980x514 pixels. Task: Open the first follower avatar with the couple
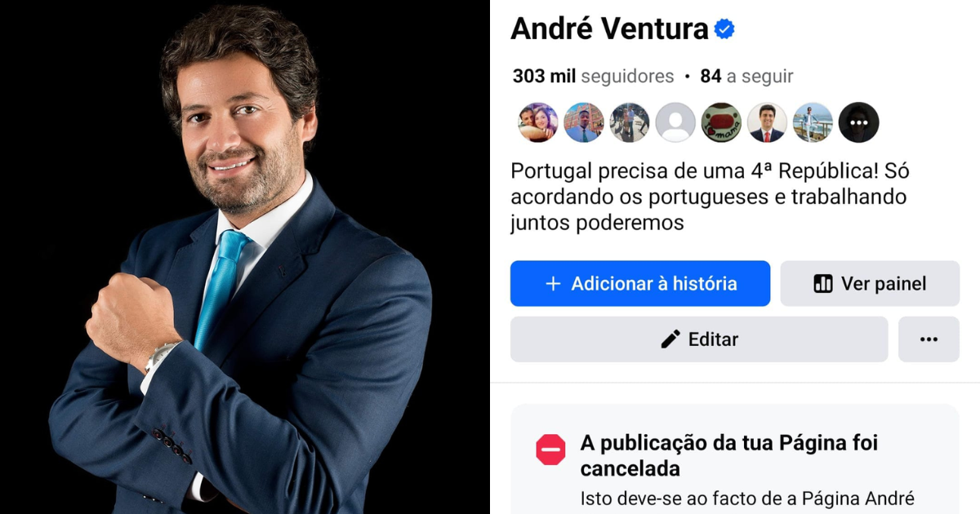(x=538, y=122)
